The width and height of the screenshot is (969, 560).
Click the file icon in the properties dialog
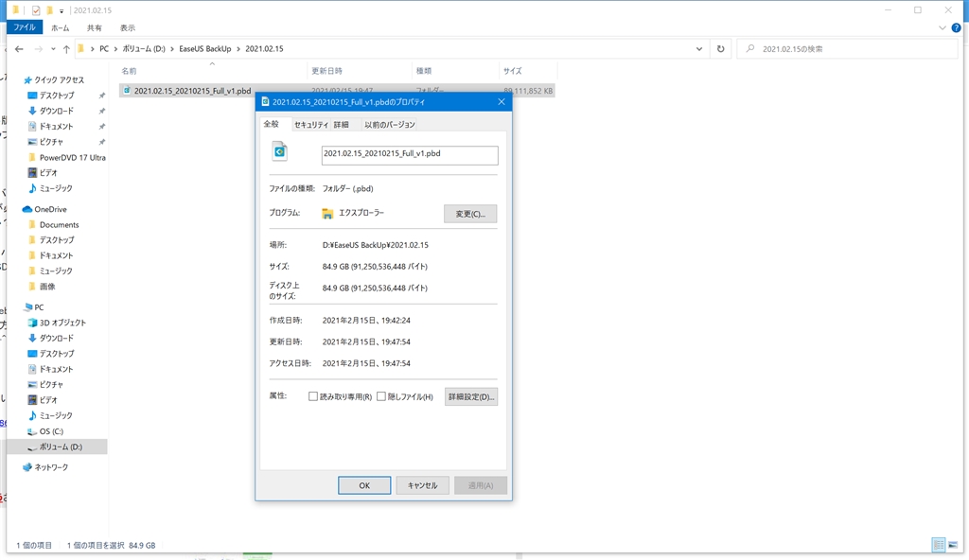pyautogui.click(x=280, y=151)
